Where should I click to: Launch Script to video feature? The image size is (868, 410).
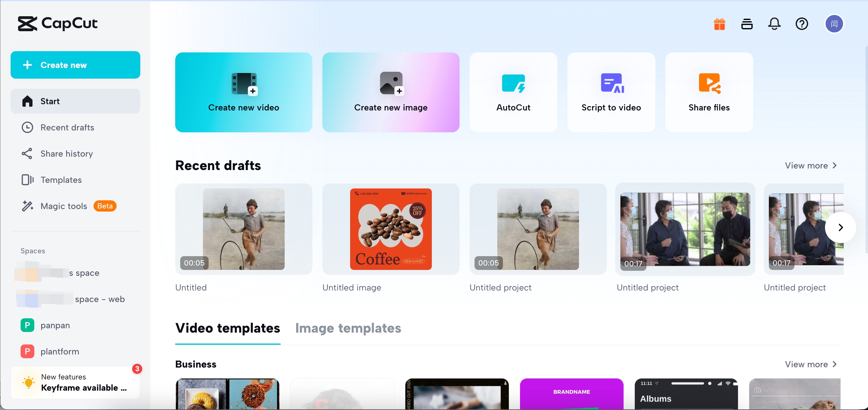point(611,92)
